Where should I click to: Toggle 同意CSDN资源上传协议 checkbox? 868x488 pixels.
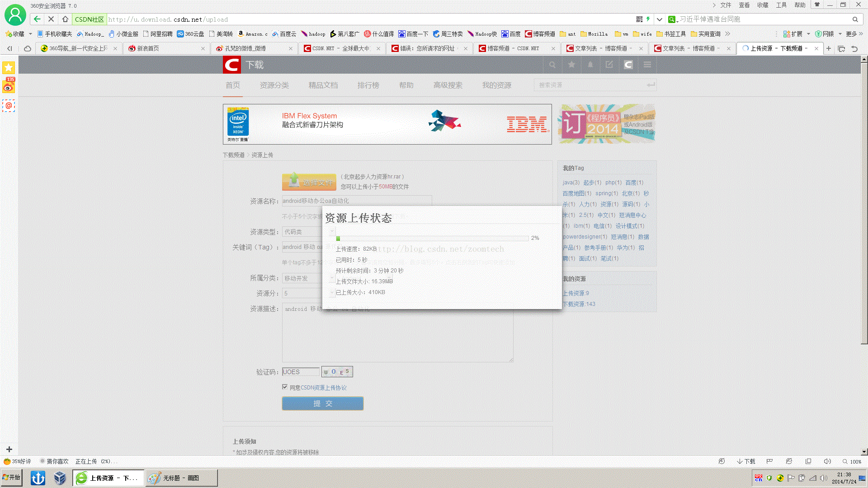285,387
